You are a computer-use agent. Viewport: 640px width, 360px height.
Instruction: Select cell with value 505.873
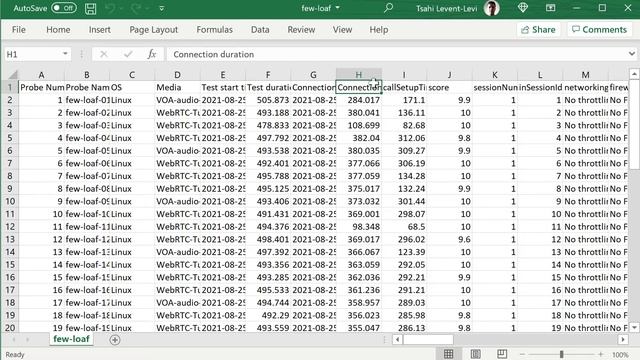point(268,100)
